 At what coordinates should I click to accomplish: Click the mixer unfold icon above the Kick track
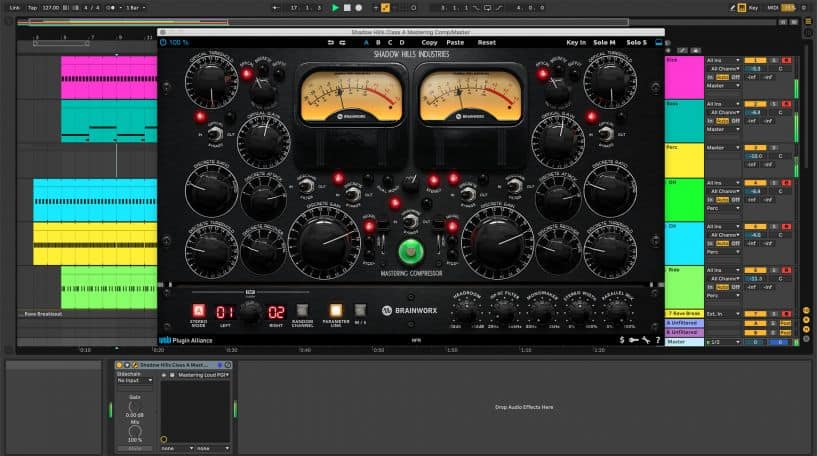[669, 51]
